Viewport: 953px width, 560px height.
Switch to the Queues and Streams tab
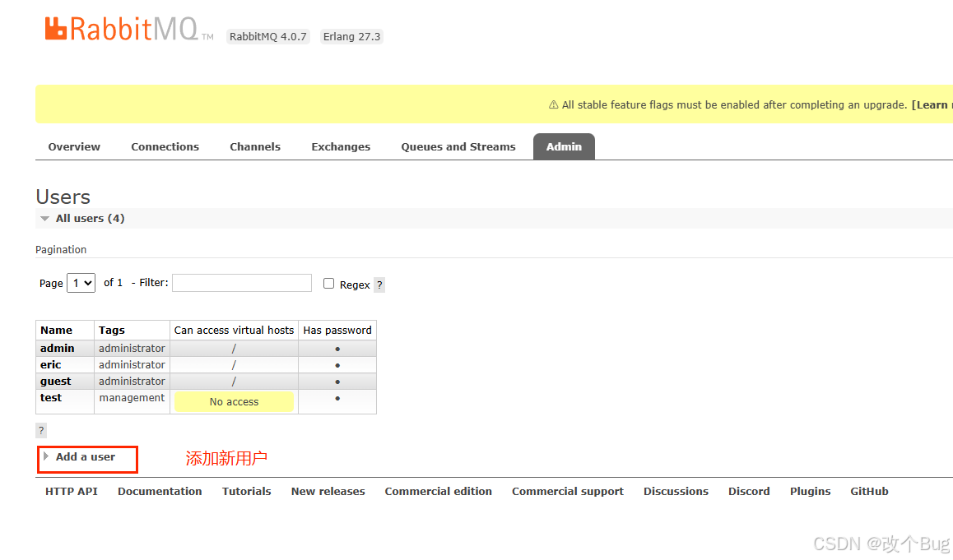(458, 146)
